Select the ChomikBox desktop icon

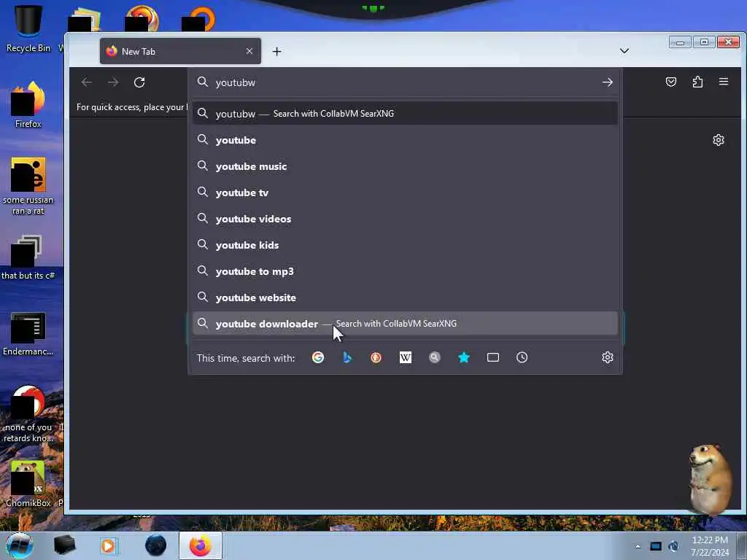(28, 483)
